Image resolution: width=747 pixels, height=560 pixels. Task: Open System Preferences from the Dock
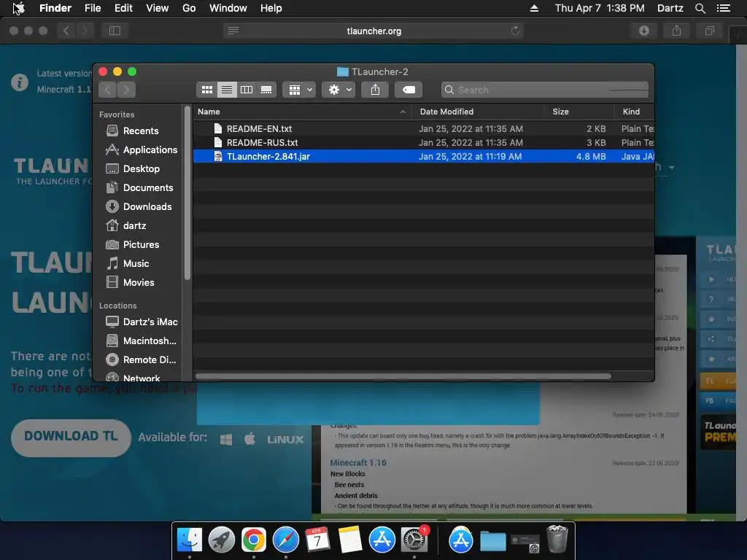click(x=414, y=540)
